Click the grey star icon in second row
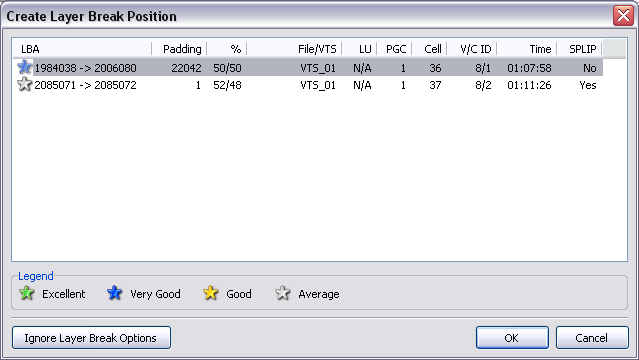 (24, 84)
